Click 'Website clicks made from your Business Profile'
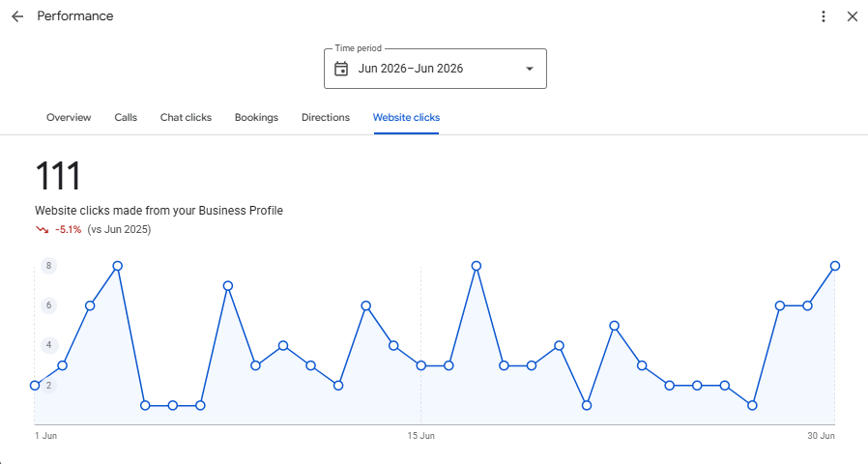Image resolution: width=868 pixels, height=464 pixels. click(x=159, y=211)
